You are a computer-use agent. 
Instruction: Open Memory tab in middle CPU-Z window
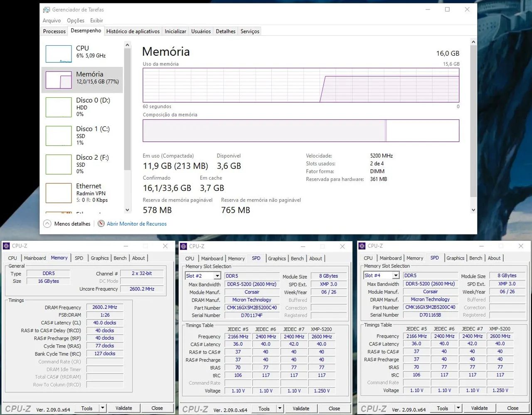click(236, 259)
